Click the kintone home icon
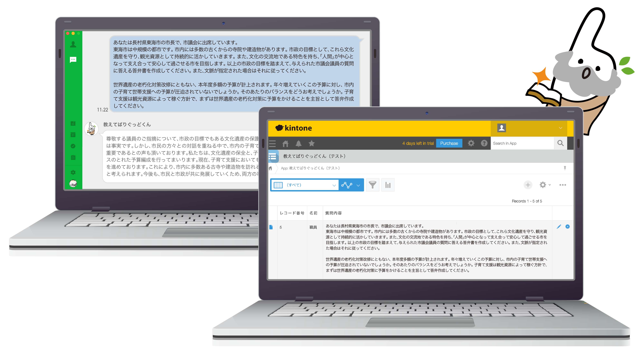Viewport: 644px width, 362px height. pos(285,144)
